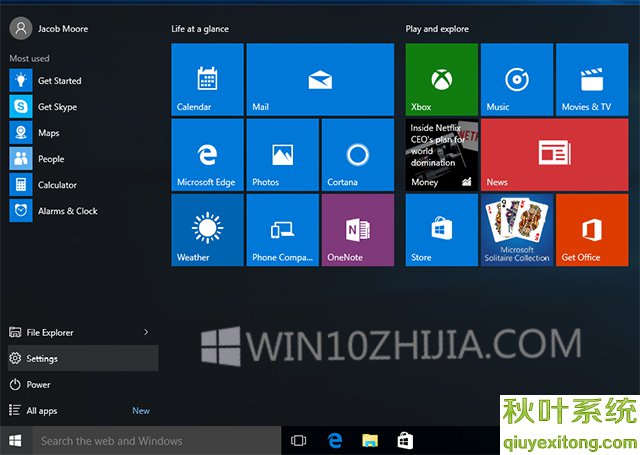640x455 pixels.
Task: Open the Mail tile
Action: coord(320,80)
